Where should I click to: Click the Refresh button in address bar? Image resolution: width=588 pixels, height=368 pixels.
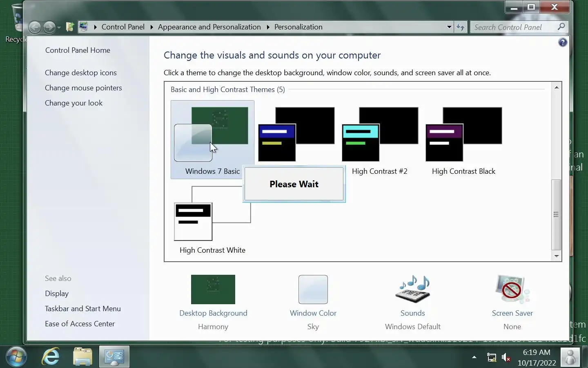(x=461, y=27)
